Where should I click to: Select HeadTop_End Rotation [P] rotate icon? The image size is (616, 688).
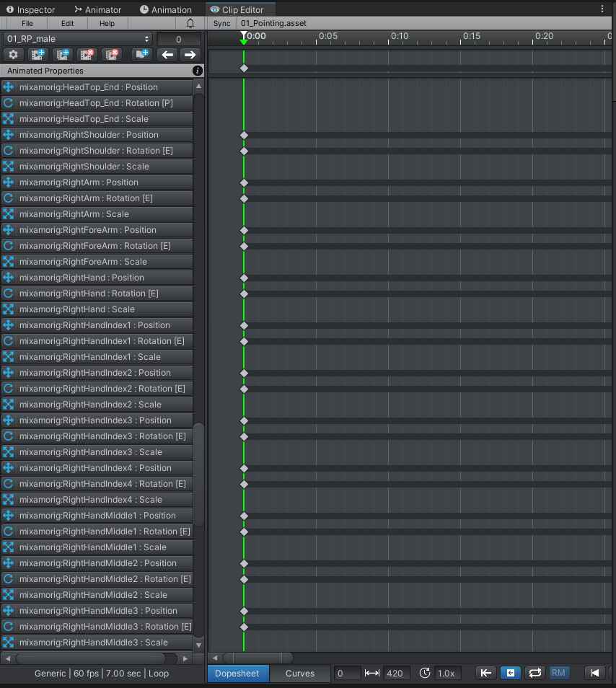click(x=9, y=103)
